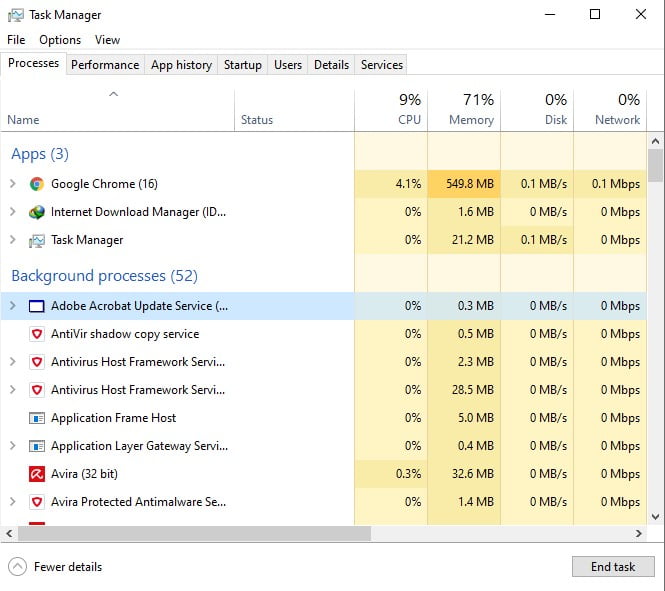665x591 pixels.
Task: Select the Application Frame Host process name
Action: [114, 418]
